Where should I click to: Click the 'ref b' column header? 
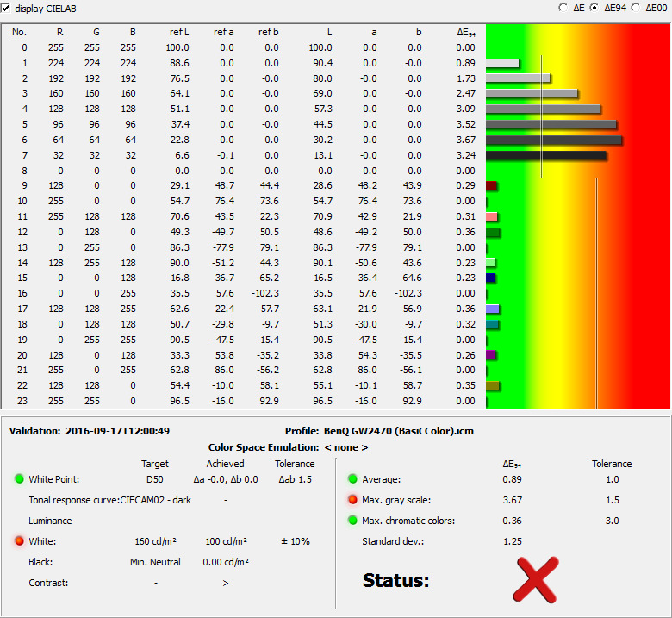[268, 32]
